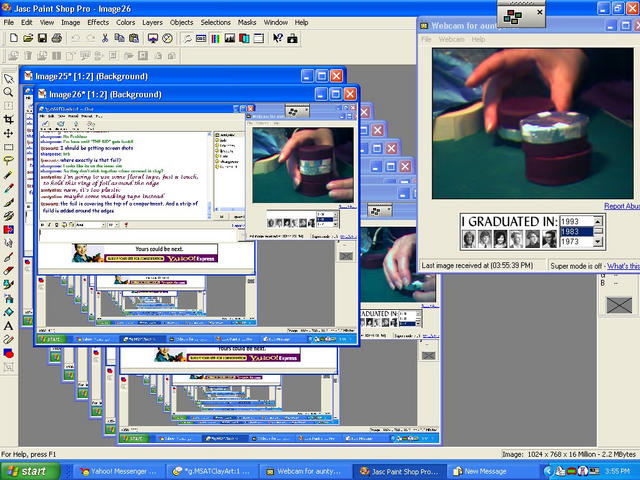
Task: Switch to the MSATClayArt chat taskbar button
Action: 212,471
